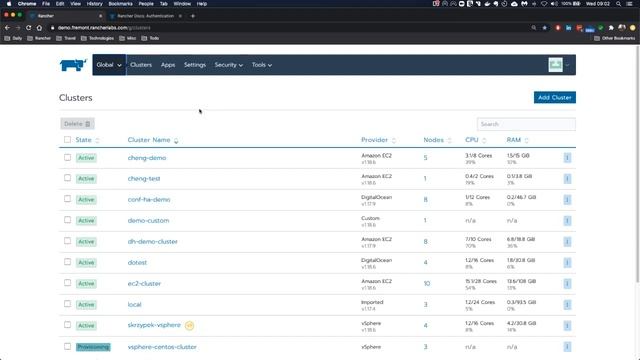Sort table by State column

coord(87,140)
